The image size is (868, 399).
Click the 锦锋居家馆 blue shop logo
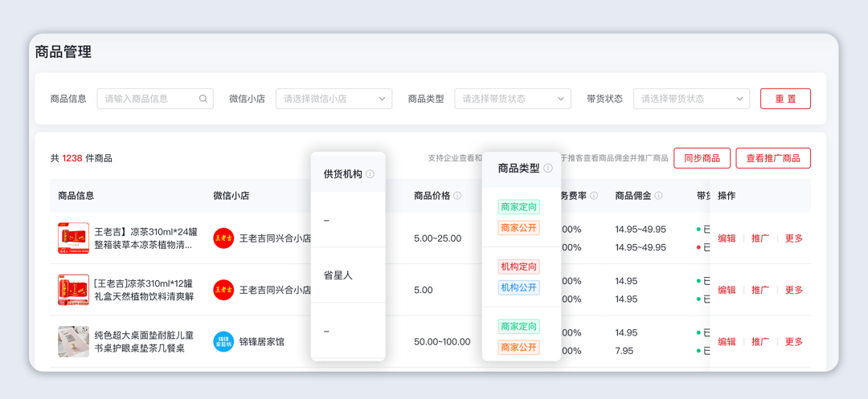(223, 341)
